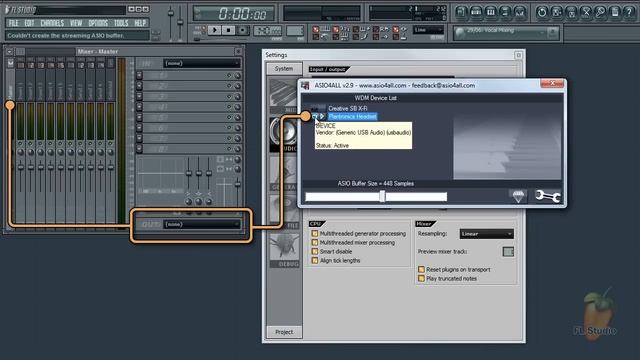Enable Multithreaded generator processing
640x360 pixels.
(315, 233)
